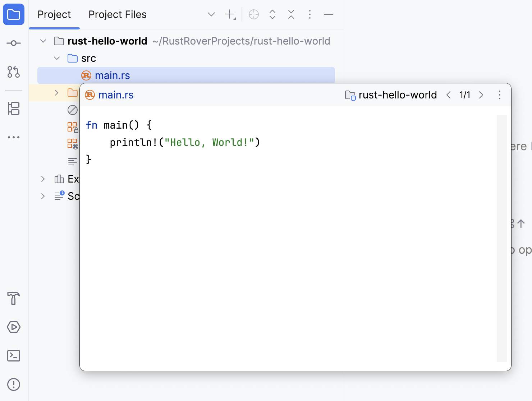Screen dimensions: 532x401
Task: Open the Run tool window
Action: coord(14,327)
